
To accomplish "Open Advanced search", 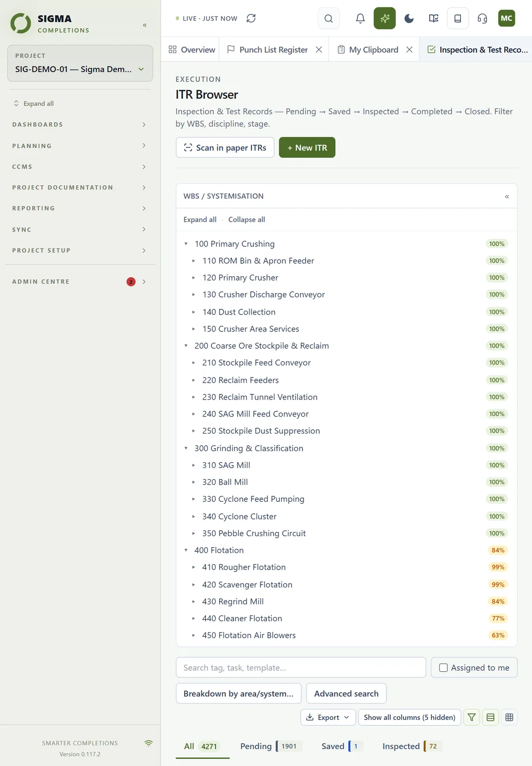I will [x=346, y=693].
